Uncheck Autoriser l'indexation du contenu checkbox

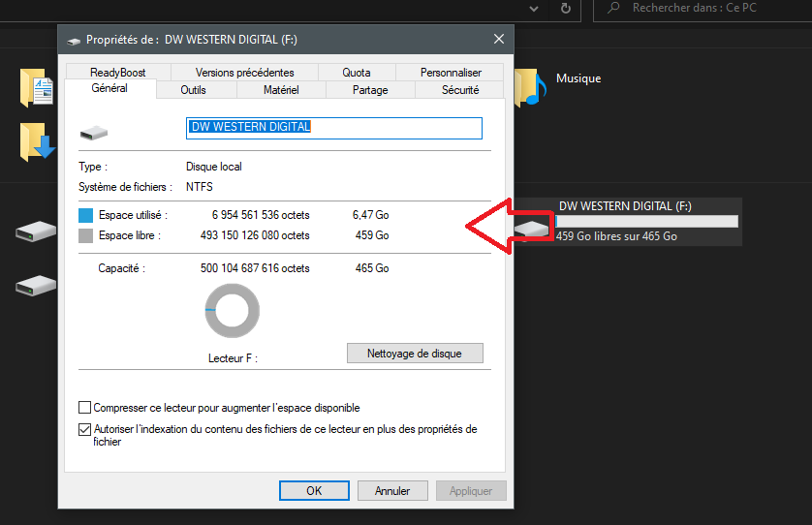[84, 429]
